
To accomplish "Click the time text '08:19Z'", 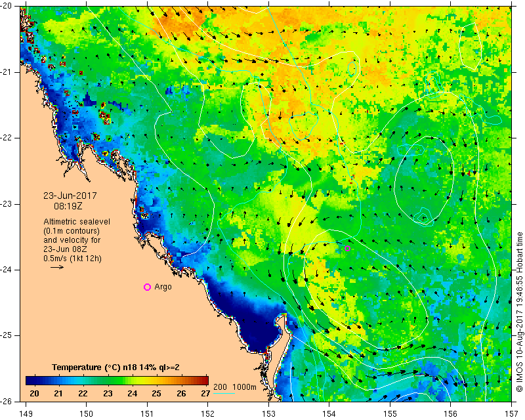I will pyautogui.click(x=68, y=206).
